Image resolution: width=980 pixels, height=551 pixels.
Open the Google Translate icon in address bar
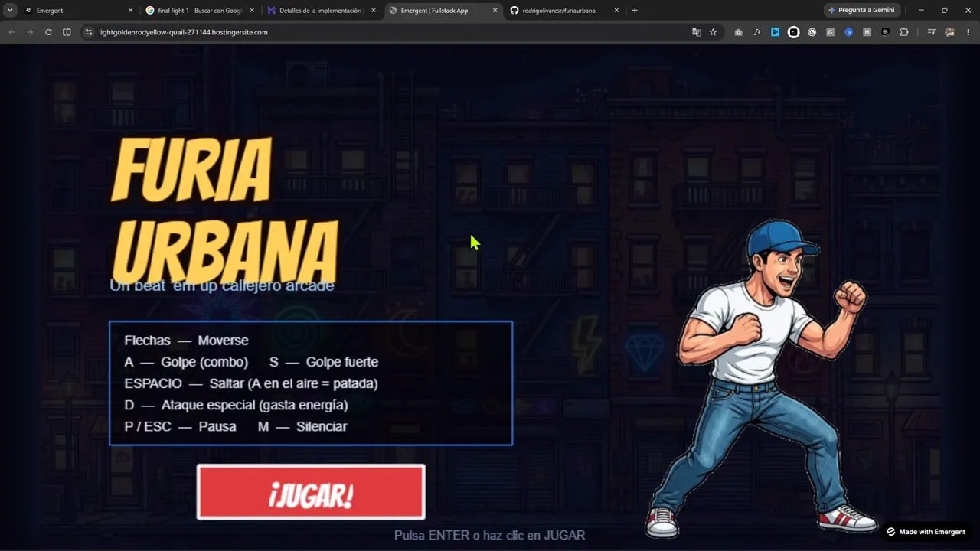(696, 32)
